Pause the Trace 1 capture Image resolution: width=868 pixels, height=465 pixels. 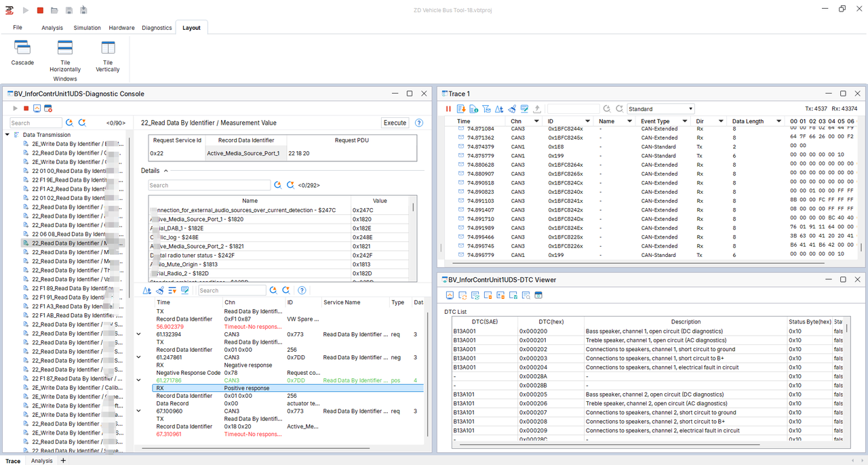point(448,108)
